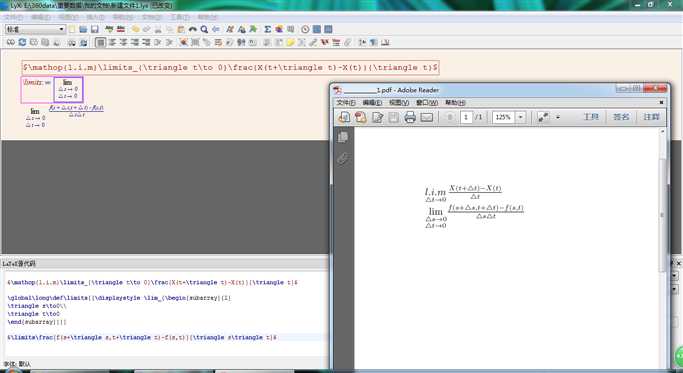Image resolution: width=683 pixels, height=373 pixels.
Task: Click the print icon in Adobe Reader
Action: 410,117
